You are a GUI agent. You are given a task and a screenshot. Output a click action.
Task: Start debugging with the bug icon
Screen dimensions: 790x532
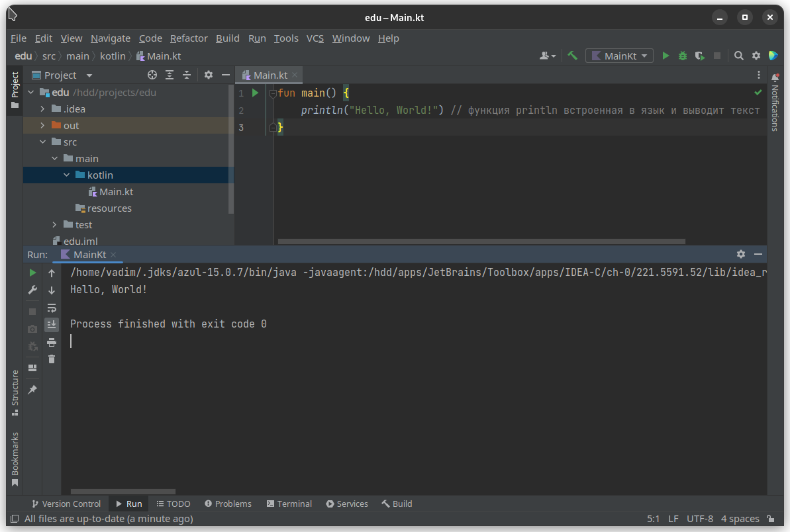[683, 56]
